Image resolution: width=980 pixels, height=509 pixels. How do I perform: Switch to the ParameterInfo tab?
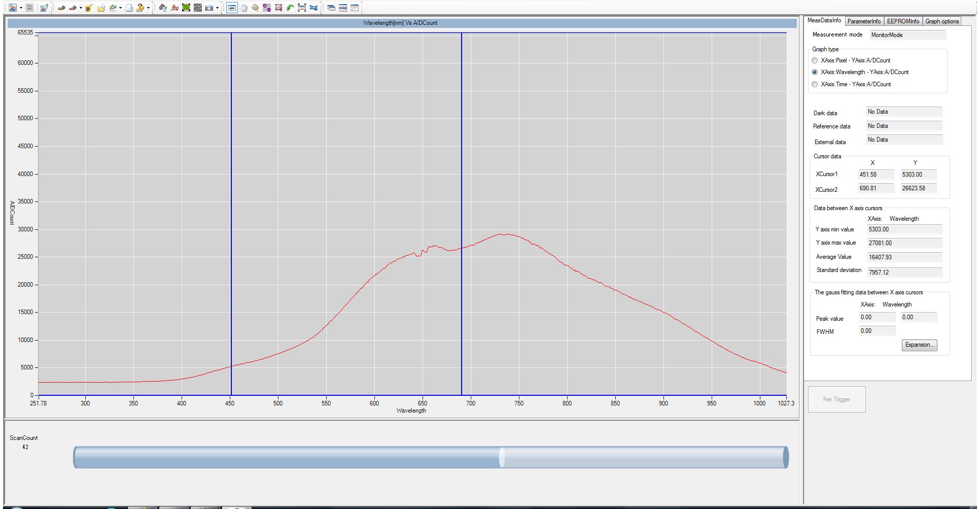863,21
